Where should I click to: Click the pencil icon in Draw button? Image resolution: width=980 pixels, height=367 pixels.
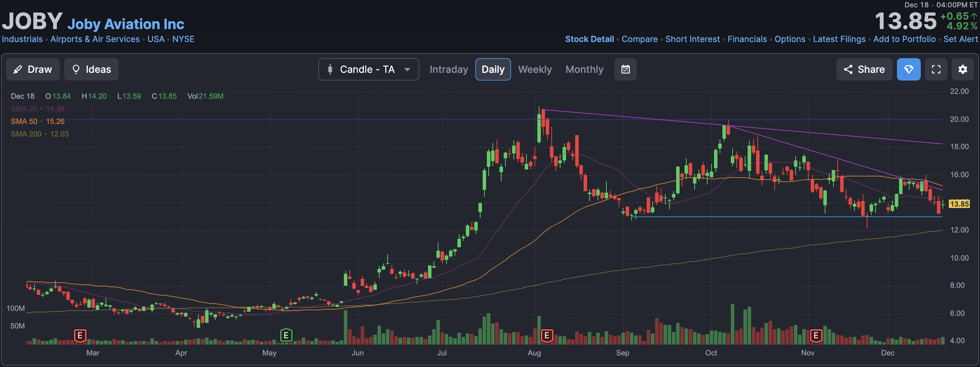18,69
